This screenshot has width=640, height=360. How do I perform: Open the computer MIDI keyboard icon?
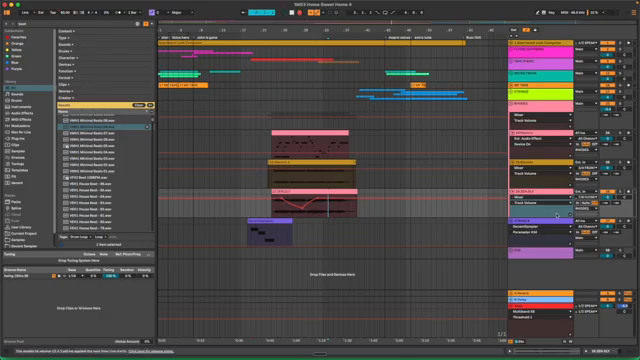544,13
